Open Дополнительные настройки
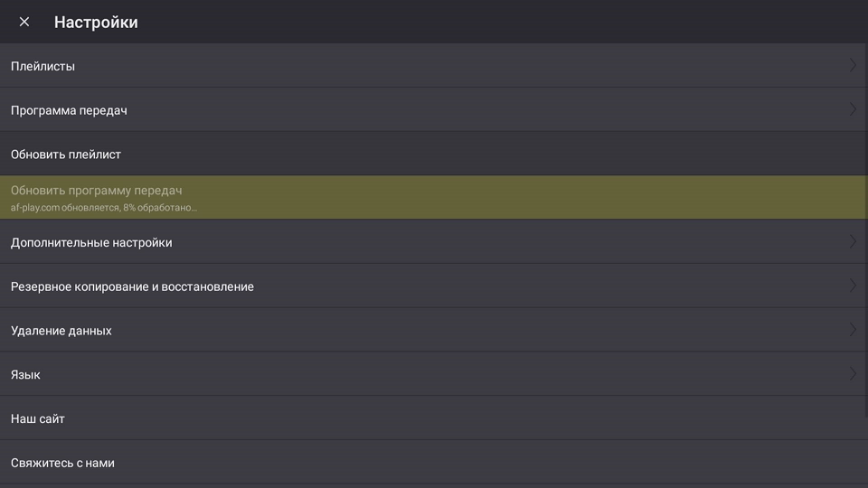Image resolution: width=868 pixels, height=488 pixels. tap(91, 242)
